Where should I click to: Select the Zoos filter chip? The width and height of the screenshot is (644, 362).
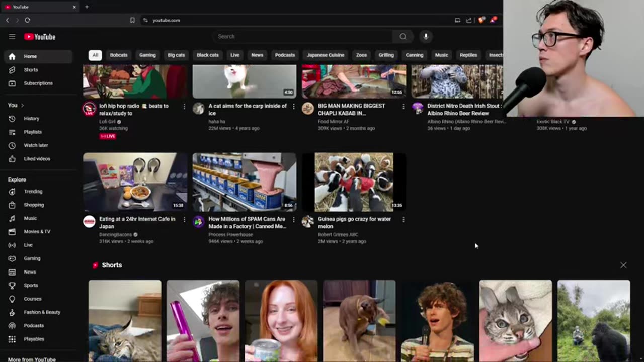click(361, 55)
